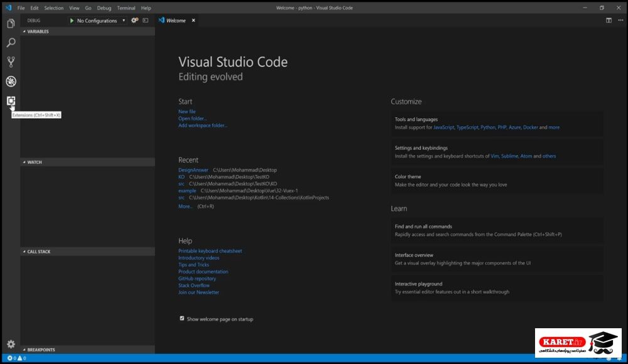The width and height of the screenshot is (628, 364).
Task: Install JavaScript language support link
Action: (x=444, y=127)
